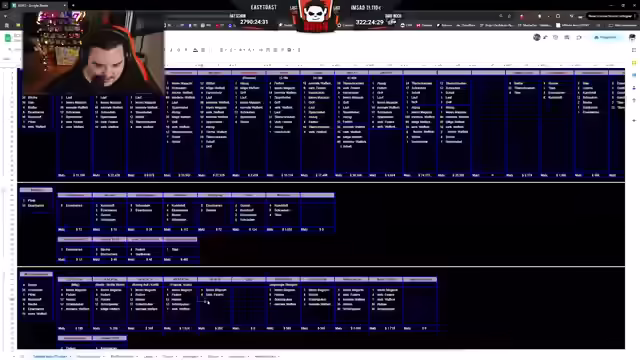Open the three-dot toolbar overflow menu

[x=299, y=50]
